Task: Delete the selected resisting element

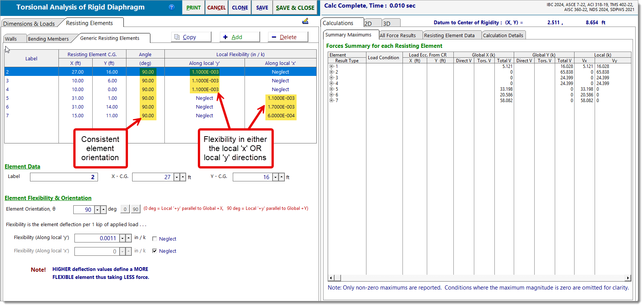Action: coord(288,37)
